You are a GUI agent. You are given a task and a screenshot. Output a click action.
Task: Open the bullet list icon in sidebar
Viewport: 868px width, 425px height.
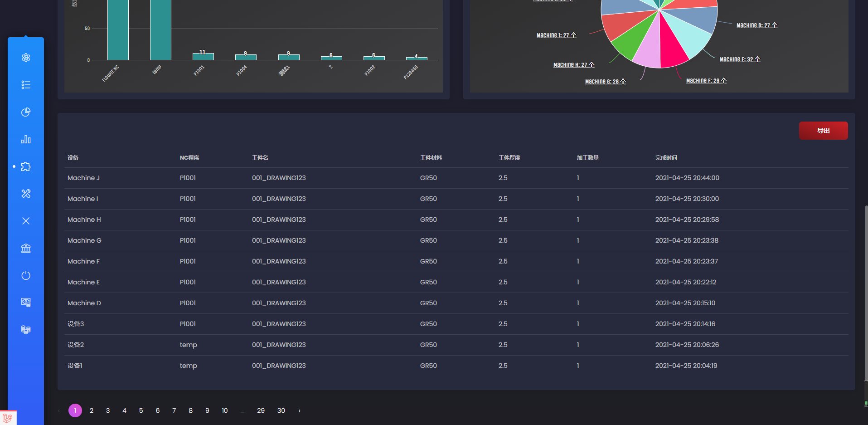[x=26, y=85]
